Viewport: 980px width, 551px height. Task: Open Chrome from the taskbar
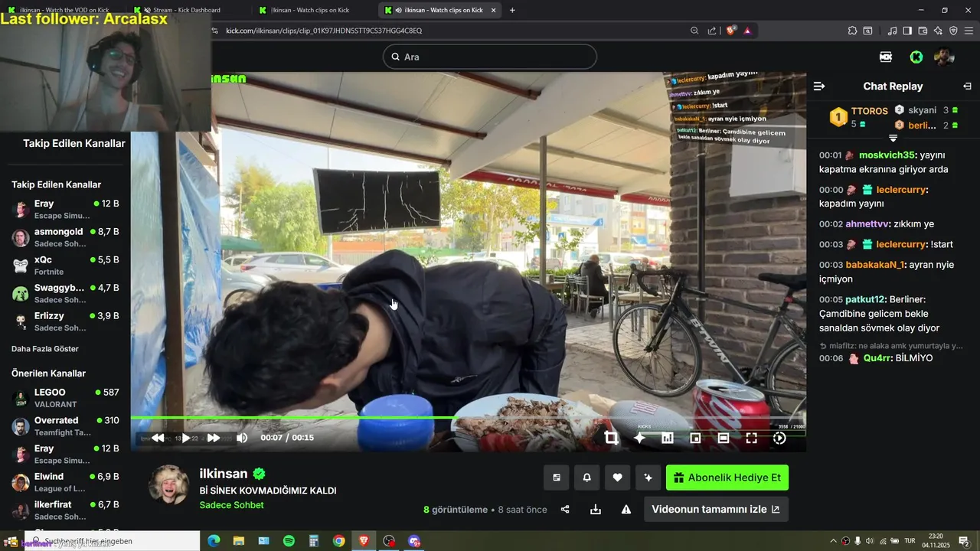(x=338, y=541)
